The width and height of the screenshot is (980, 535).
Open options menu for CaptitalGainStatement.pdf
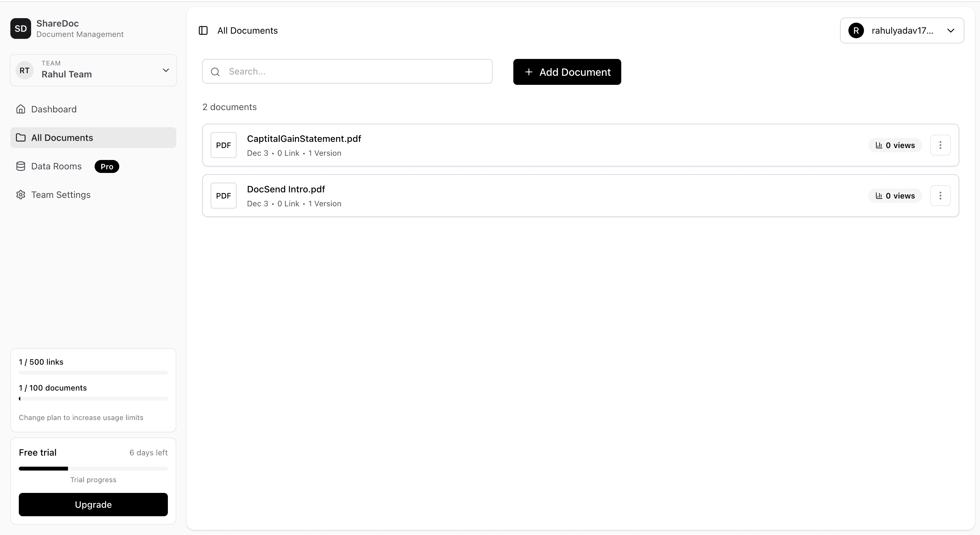click(x=940, y=145)
